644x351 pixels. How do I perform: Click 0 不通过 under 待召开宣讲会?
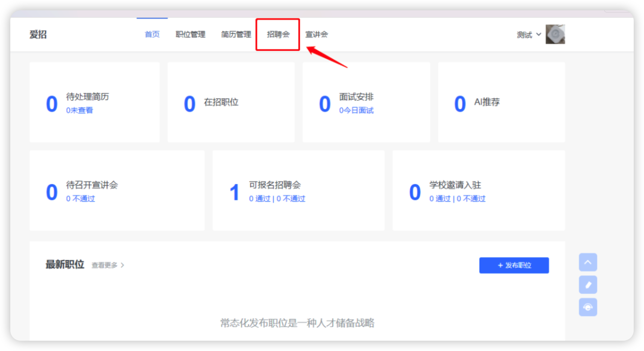pos(80,199)
